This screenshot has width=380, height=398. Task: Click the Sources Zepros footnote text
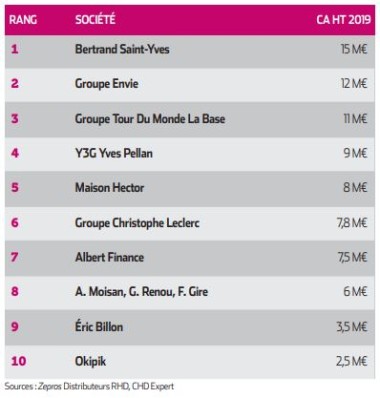point(89,387)
